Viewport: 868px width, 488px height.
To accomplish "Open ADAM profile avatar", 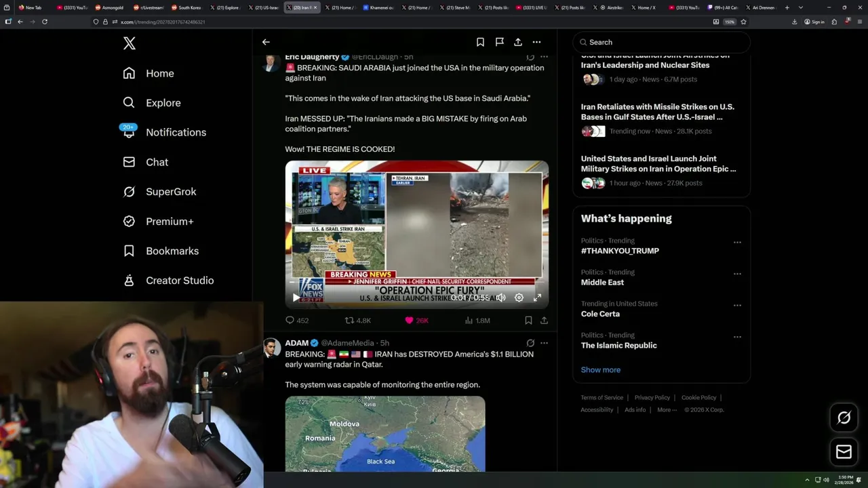I will [x=272, y=348].
